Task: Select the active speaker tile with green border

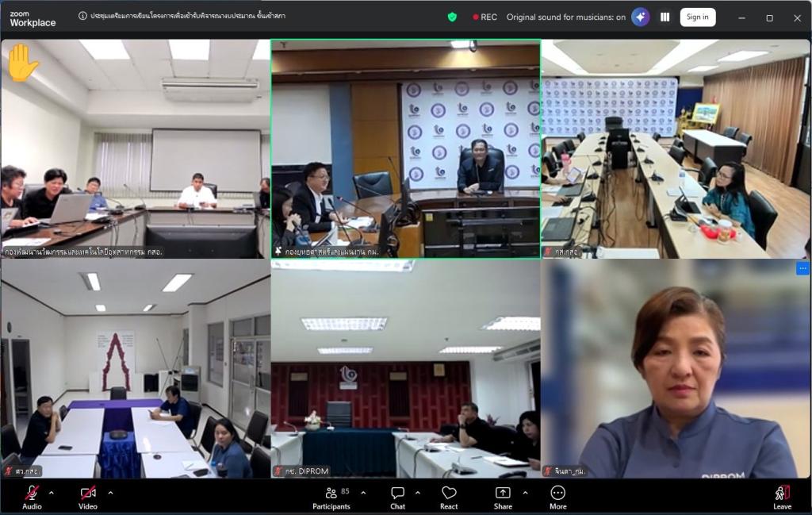Action: point(405,148)
